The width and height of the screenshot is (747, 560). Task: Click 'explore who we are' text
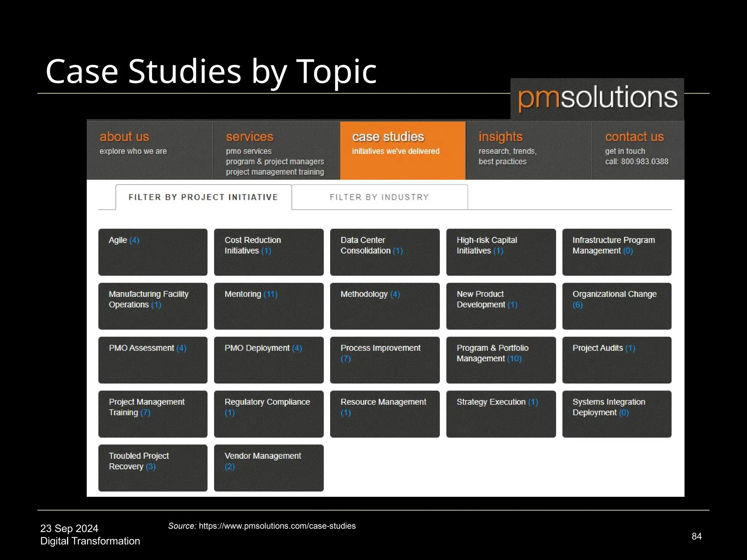coord(133,151)
